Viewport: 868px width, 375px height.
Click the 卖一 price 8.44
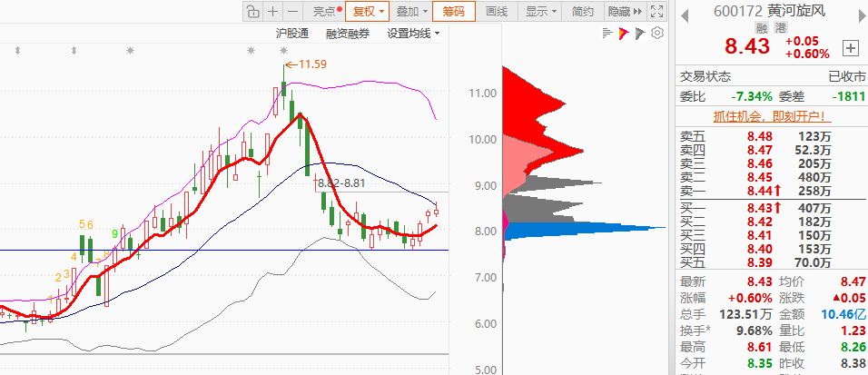759,191
